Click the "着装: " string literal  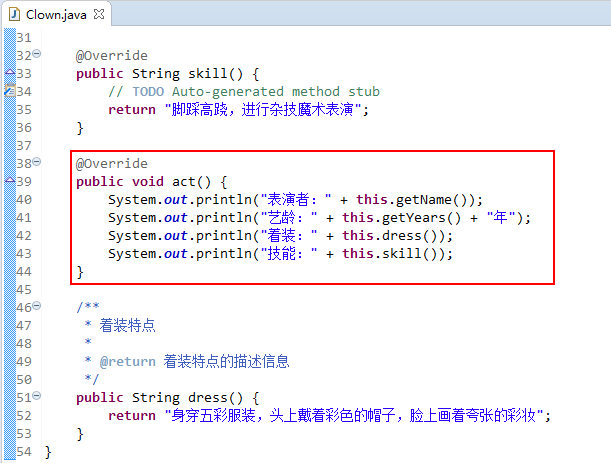click(290, 236)
